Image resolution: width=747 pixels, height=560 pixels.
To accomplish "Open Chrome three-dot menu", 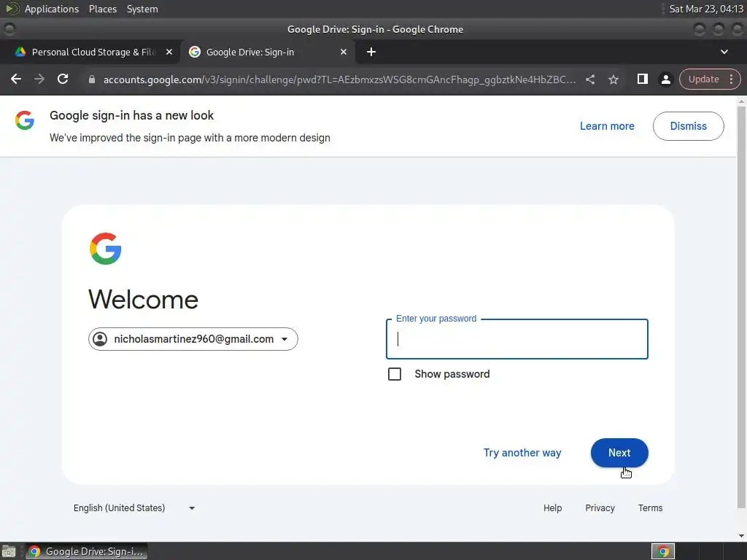I will point(731,79).
